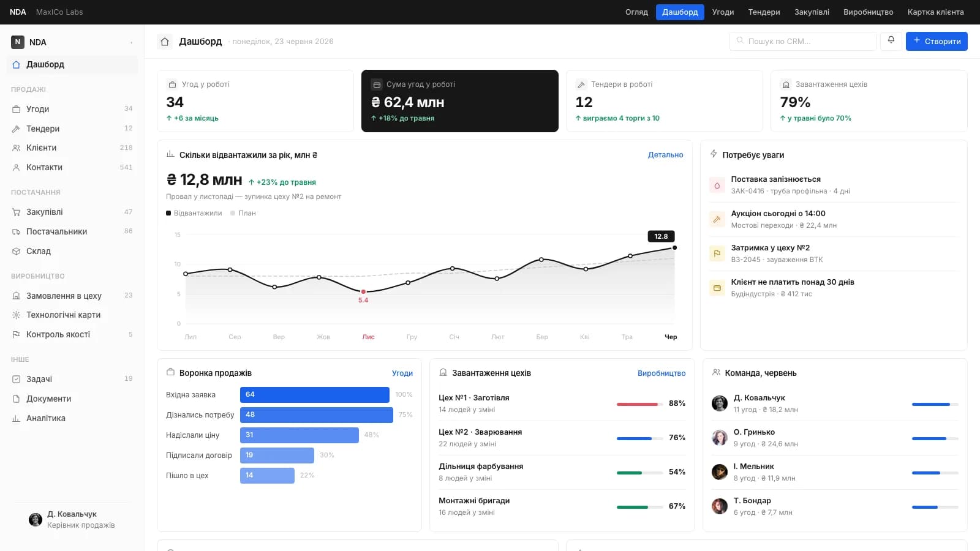Expand the NDA workspace switcher chevron
The image size is (980, 551).
(x=131, y=42)
